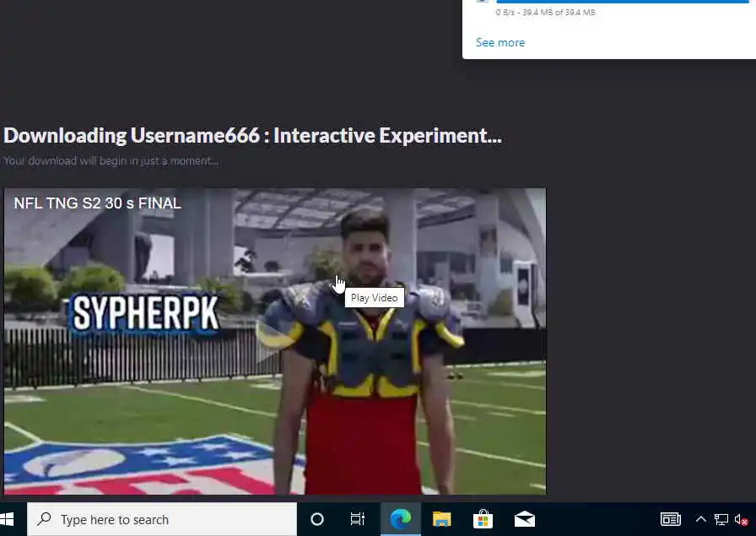Click the text Your download will begin

111,160
